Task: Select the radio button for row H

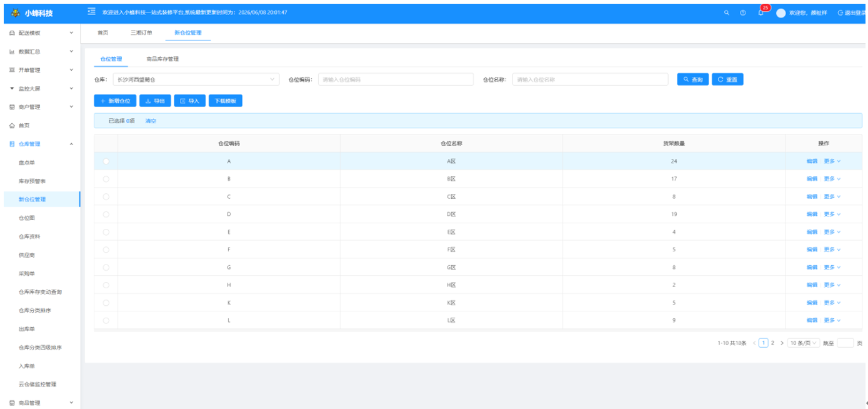Action: [x=106, y=285]
